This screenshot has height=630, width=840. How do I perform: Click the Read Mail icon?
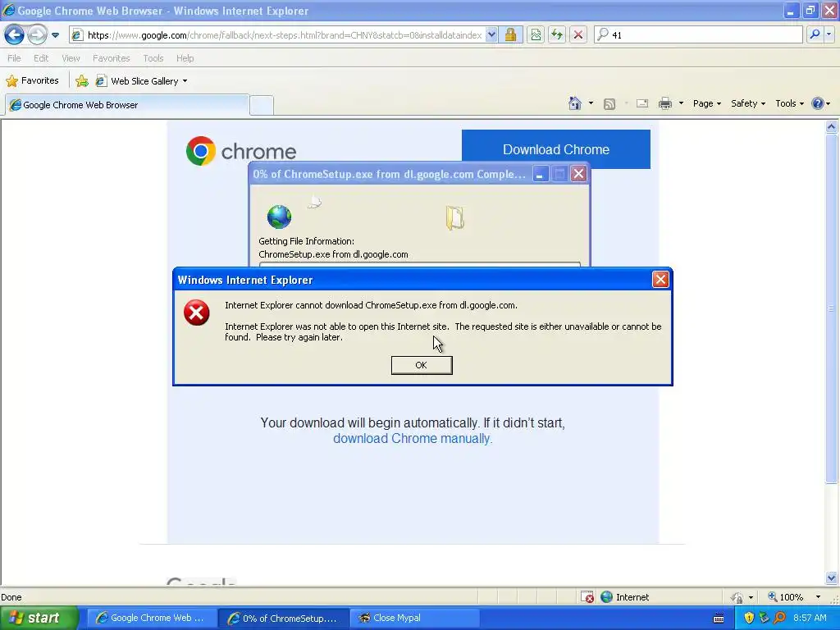point(641,103)
